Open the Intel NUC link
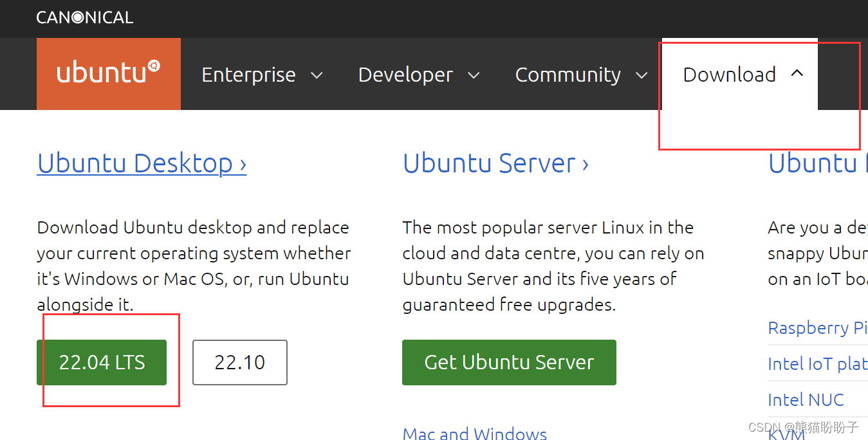Screen dimensions: 868x440 806,399
